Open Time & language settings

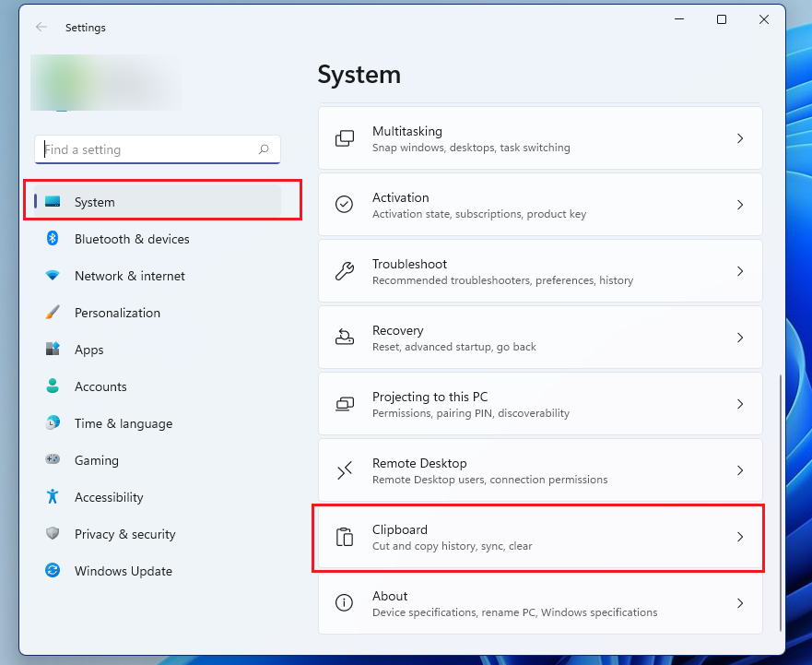coord(124,423)
